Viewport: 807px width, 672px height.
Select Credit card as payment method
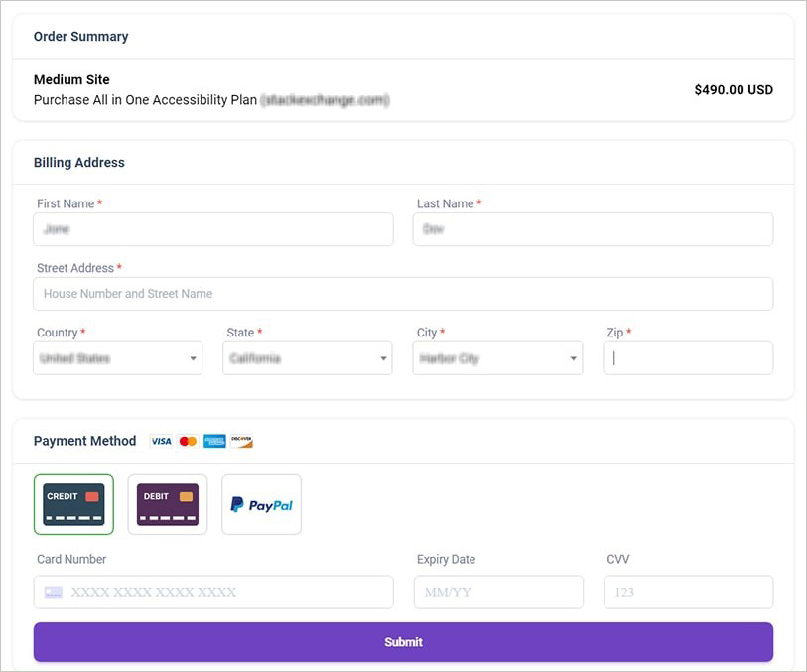(x=73, y=504)
